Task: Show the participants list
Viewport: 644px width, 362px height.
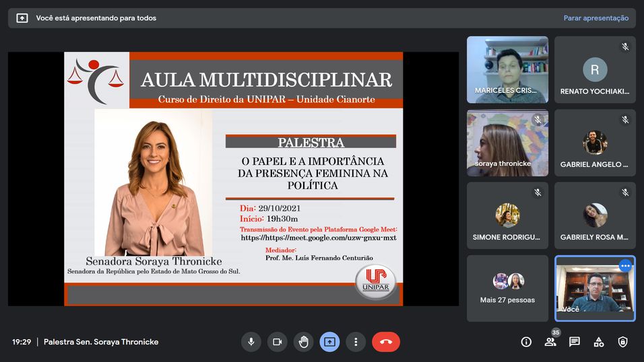Action: 550,342
